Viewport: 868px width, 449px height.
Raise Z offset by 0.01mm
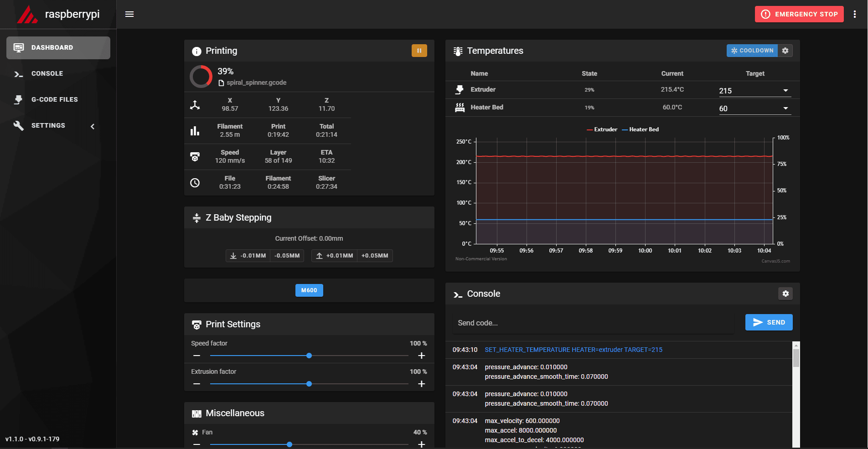334,256
